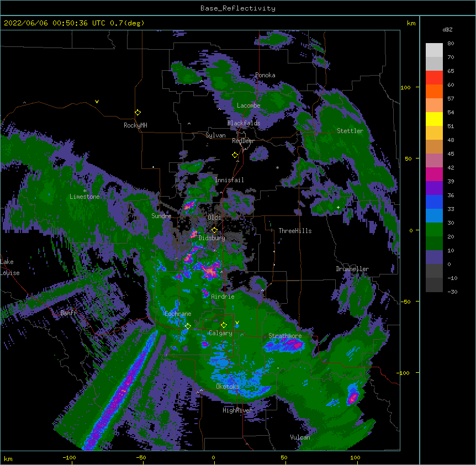The image size is (476, 465).
Task: Choose the Innisfail label
Action: point(229,180)
